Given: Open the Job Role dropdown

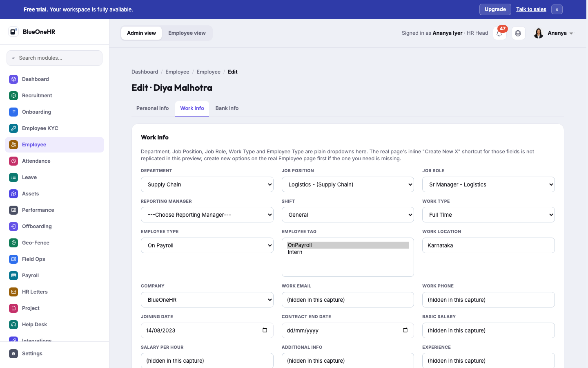Looking at the screenshot, I should click(x=488, y=184).
